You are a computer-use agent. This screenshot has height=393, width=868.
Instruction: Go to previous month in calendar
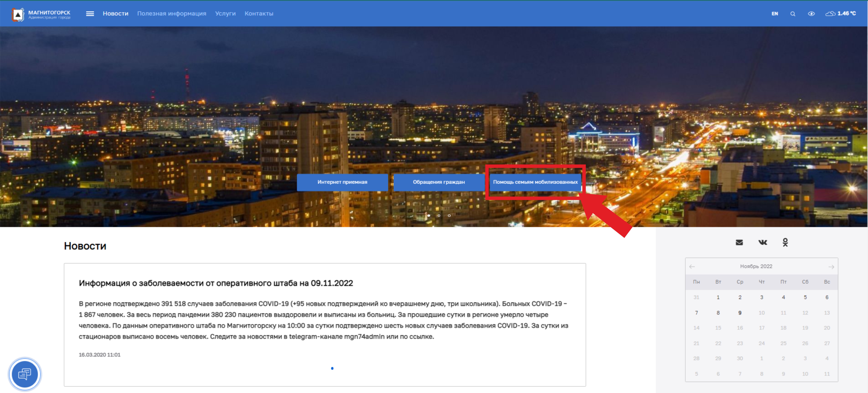(x=692, y=267)
